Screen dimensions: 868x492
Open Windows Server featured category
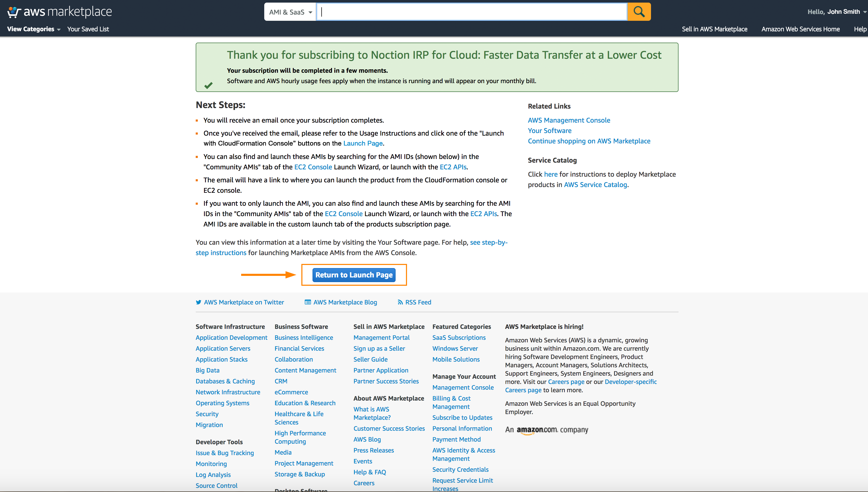pyautogui.click(x=455, y=348)
